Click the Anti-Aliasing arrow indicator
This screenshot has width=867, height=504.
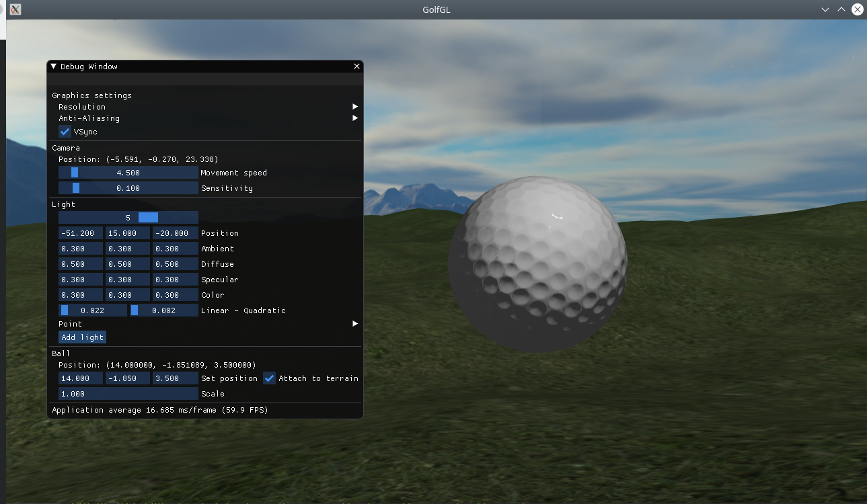click(x=355, y=118)
